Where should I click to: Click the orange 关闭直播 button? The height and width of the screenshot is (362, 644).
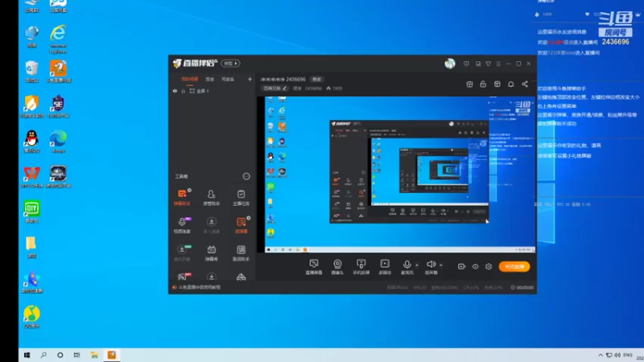point(514,266)
